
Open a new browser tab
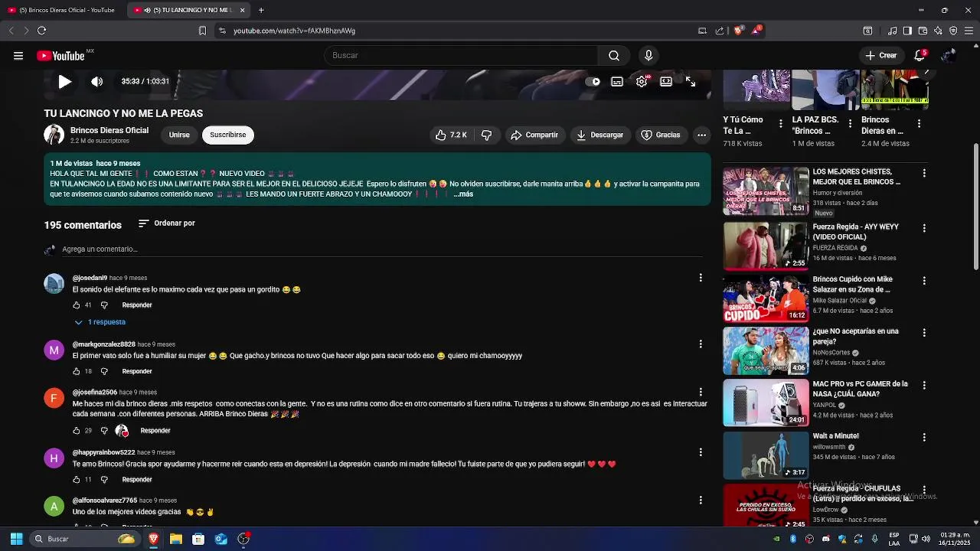(x=261, y=10)
